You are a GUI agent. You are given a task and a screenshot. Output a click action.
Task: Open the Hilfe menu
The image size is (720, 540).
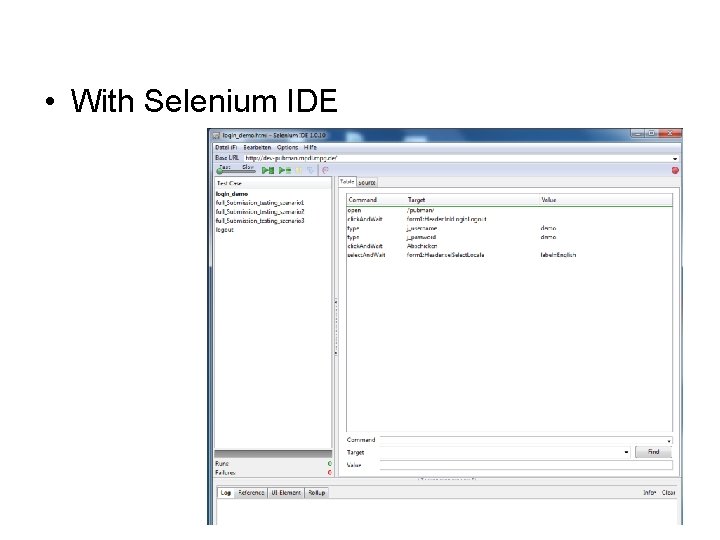(x=310, y=147)
